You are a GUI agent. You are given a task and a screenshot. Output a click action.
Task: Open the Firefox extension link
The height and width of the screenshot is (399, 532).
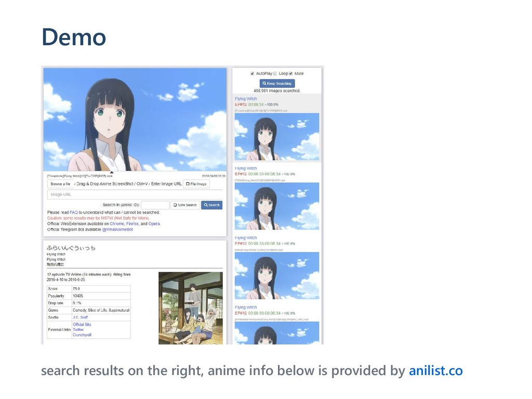pyautogui.click(x=132, y=224)
